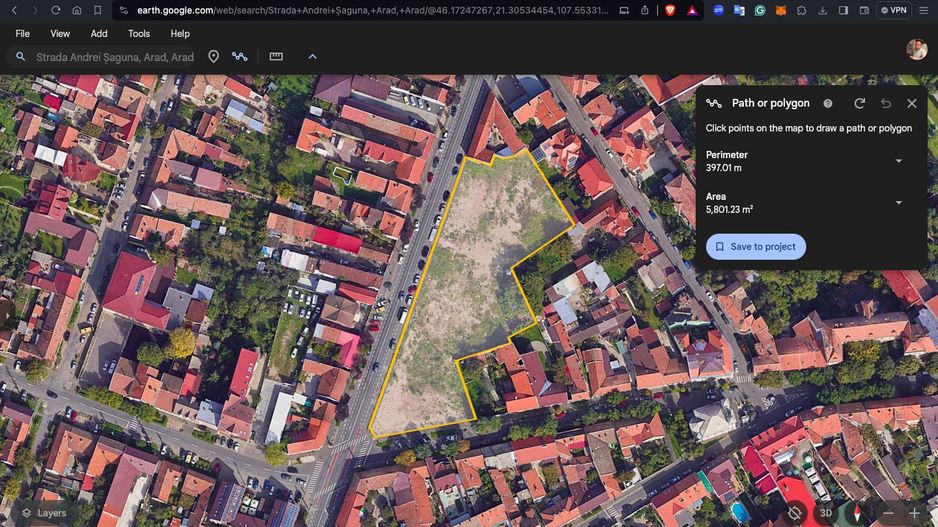This screenshot has height=527, width=938.
Task: Expand the Perimeter units dropdown
Action: point(898,161)
